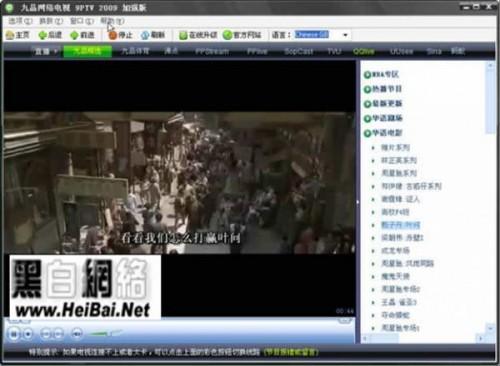This screenshot has width=500, height=366.
Task: Open the language dropdown arrow
Action: (x=345, y=35)
